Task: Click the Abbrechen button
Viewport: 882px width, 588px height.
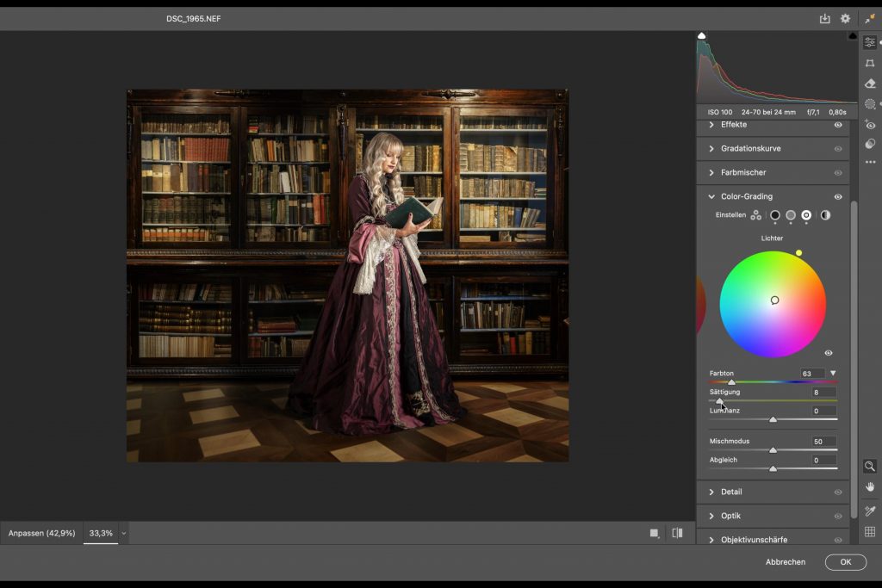Action: [785, 562]
